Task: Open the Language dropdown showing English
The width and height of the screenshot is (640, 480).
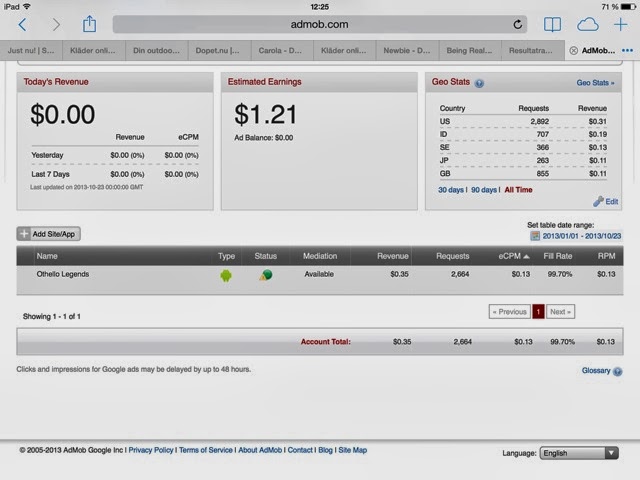Action: pyautogui.click(x=579, y=453)
